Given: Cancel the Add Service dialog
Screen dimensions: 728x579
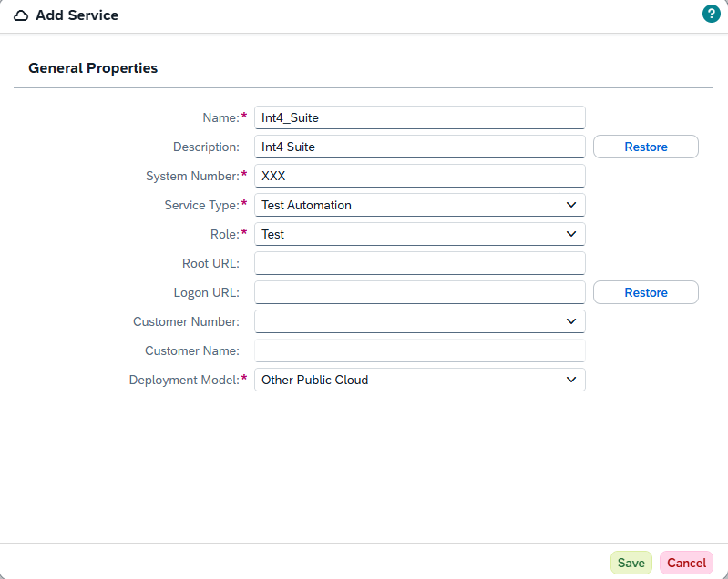Looking at the screenshot, I should [686, 563].
